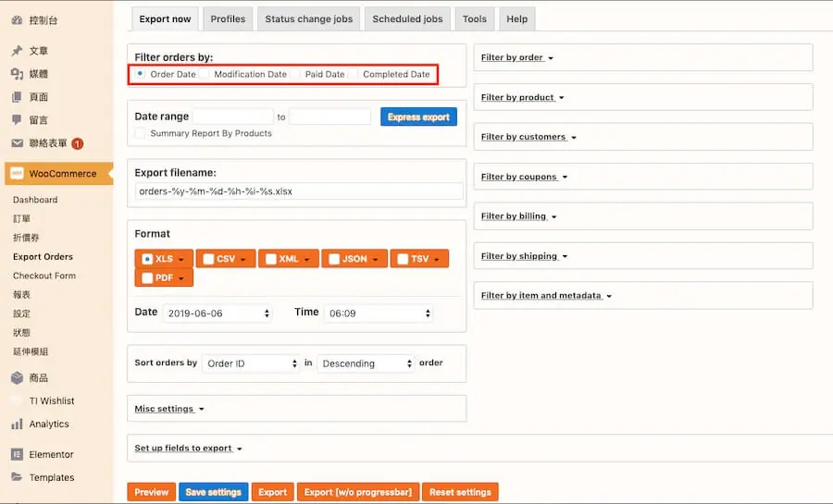Open the Help tab

[516, 19]
